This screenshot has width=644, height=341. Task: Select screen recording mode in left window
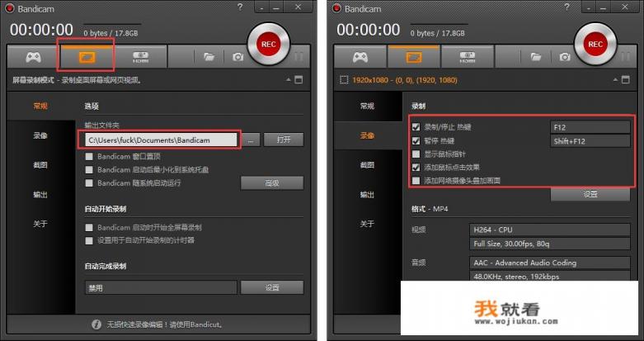pos(87,57)
